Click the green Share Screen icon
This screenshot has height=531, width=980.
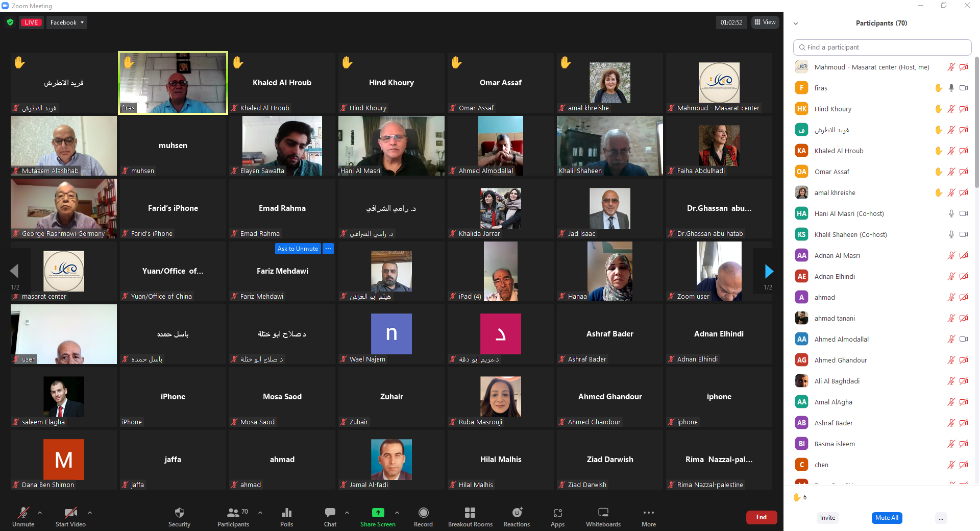[x=378, y=513]
